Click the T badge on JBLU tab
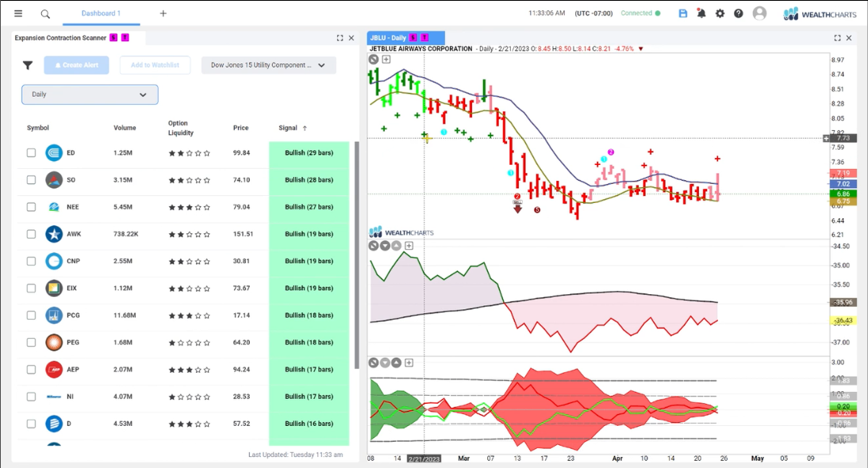This screenshot has height=468, width=868. pyautogui.click(x=424, y=37)
